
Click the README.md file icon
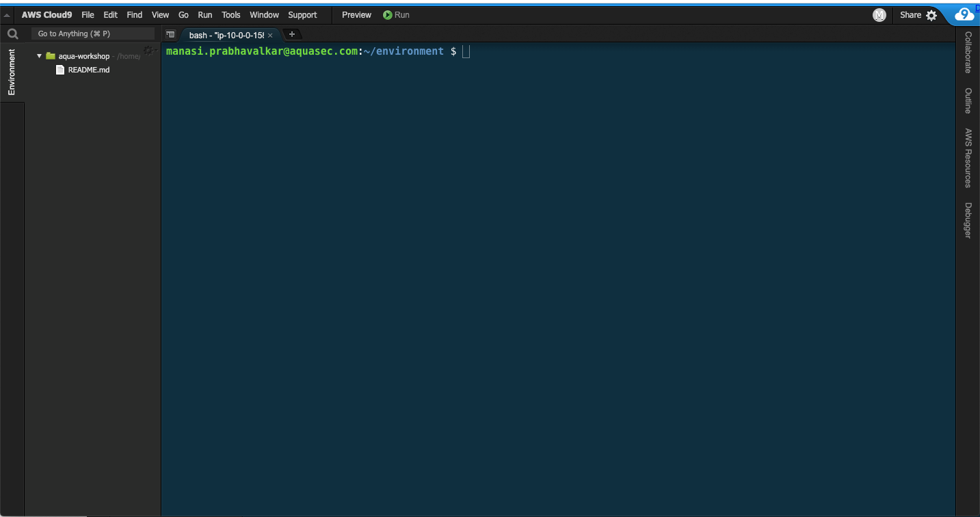tap(60, 70)
